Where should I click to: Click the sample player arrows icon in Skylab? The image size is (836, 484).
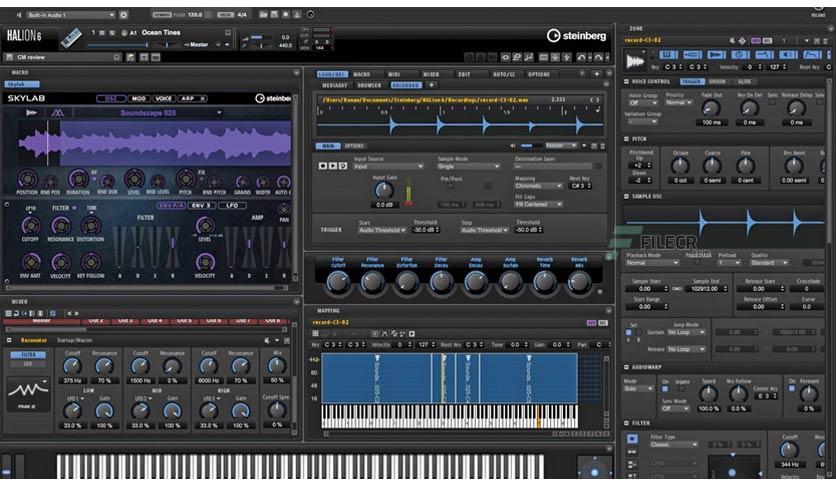click(x=31, y=112)
